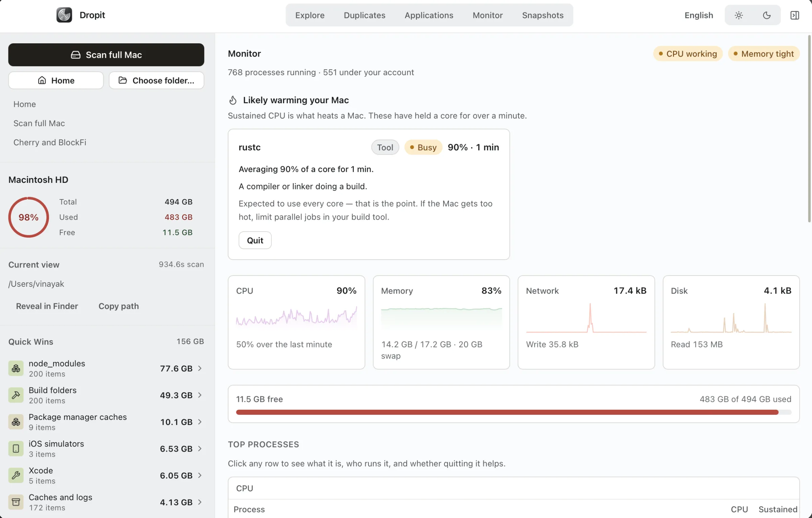Click the Package manager caches icon
Viewport: 812px width, 518px height.
16,422
